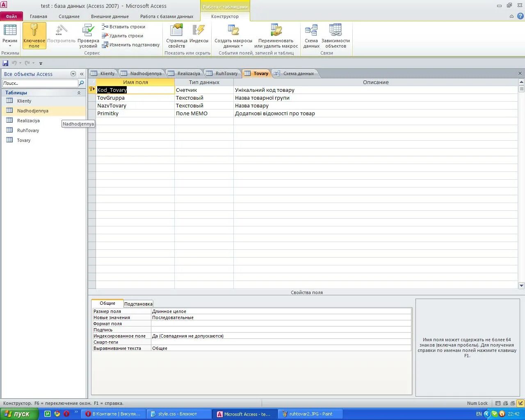Customize the quick access toolbar dropdown
Image resolution: width=525 pixels, height=420 pixels.
coord(41,63)
